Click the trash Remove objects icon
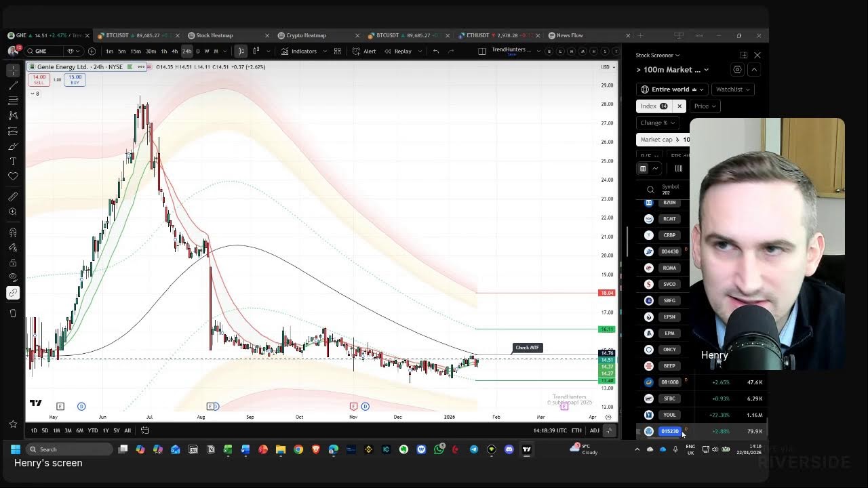 tap(13, 313)
